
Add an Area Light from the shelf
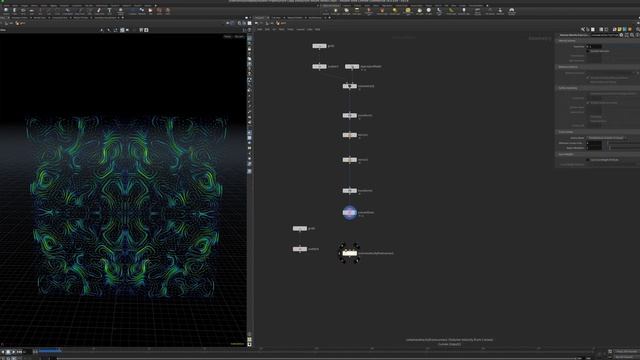click(x=357, y=11)
